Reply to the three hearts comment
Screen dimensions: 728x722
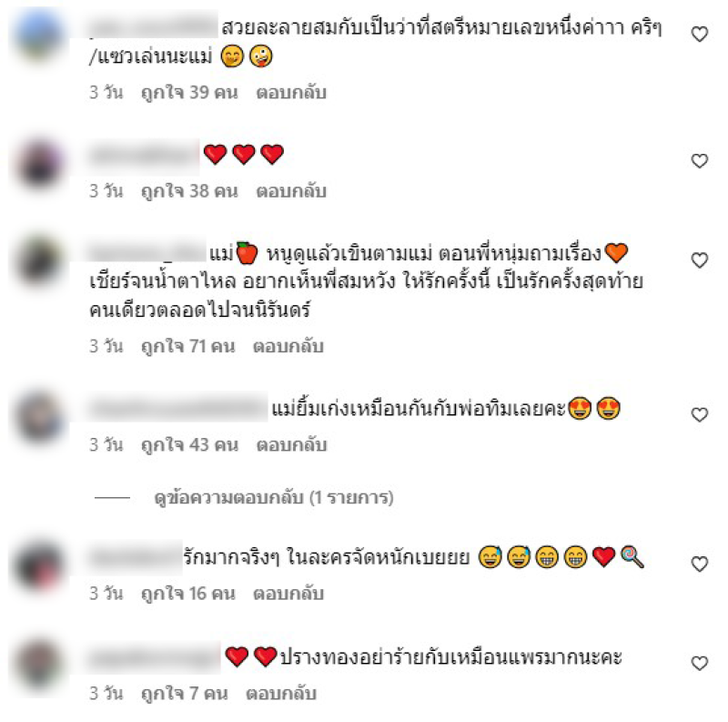[x=291, y=191]
